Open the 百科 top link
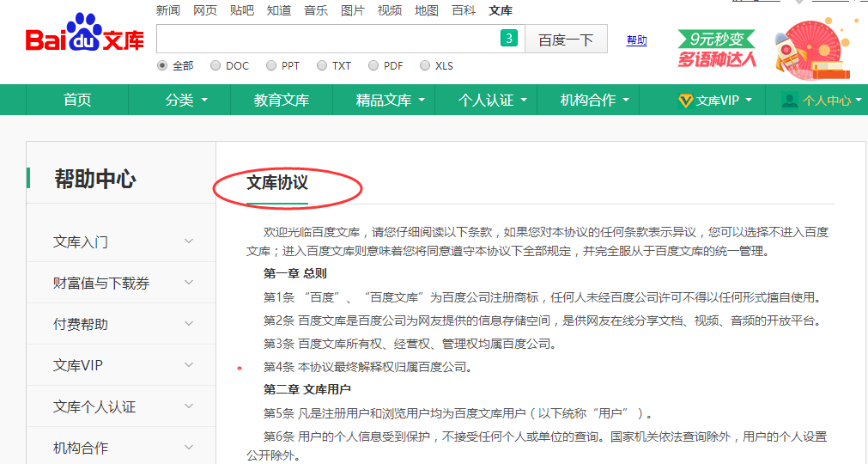 coord(464,10)
